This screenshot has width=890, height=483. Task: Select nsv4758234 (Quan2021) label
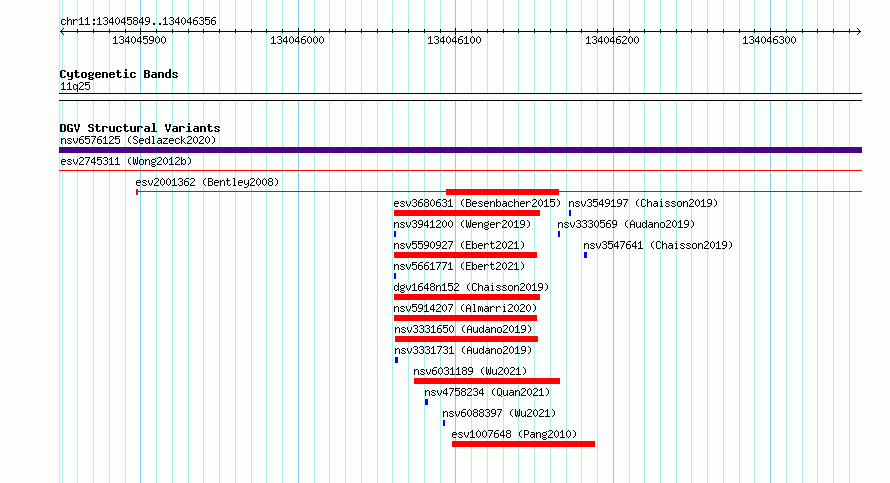click(x=487, y=392)
